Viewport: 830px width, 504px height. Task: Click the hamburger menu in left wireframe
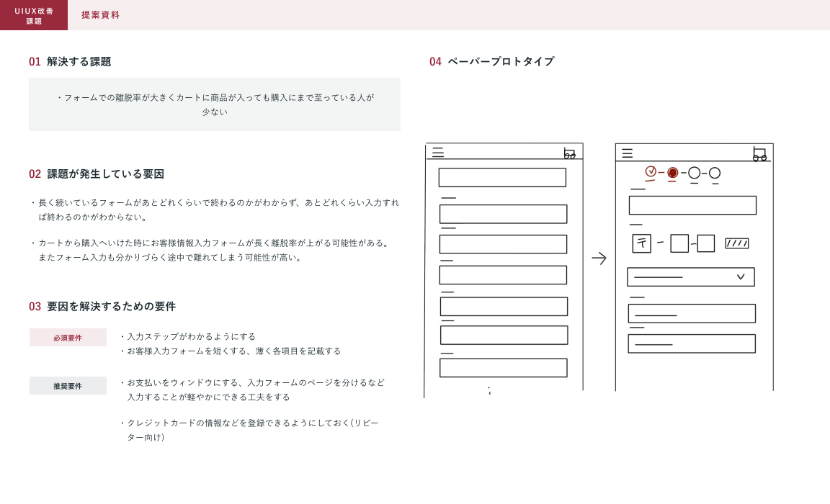pyautogui.click(x=438, y=152)
